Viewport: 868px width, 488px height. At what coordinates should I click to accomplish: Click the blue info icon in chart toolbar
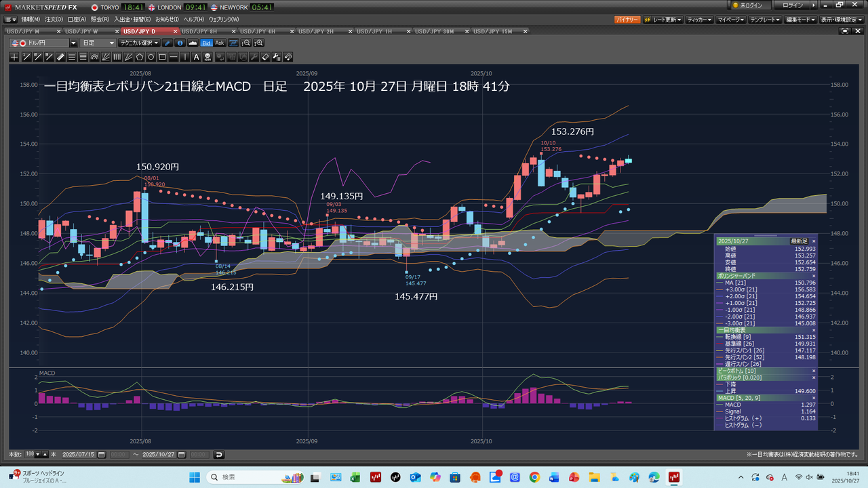tap(180, 43)
